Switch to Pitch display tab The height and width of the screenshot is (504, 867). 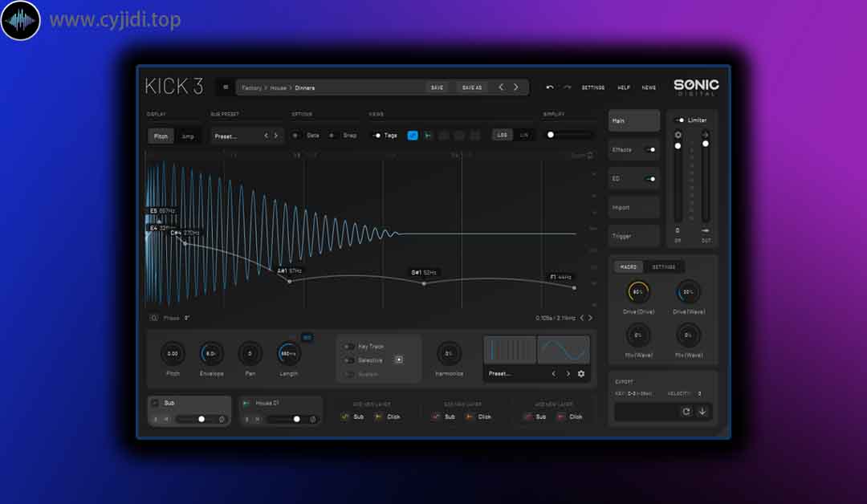(161, 136)
